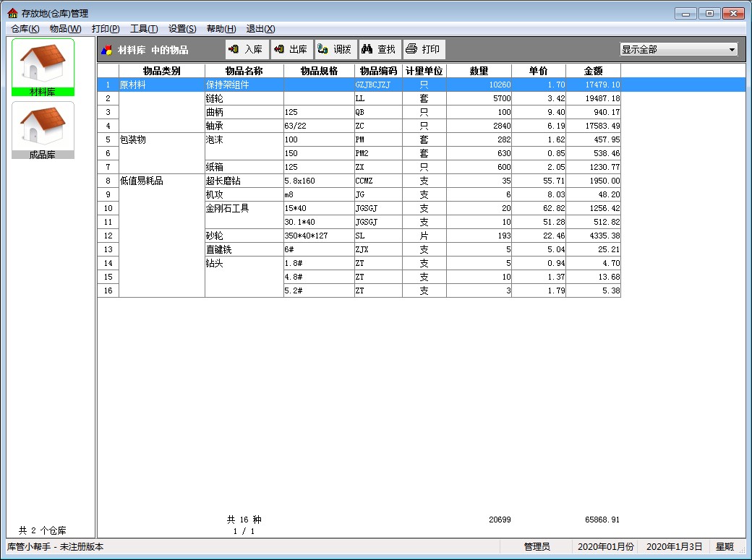The height and width of the screenshot is (560, 752).
Task: Select the 包装物 category cell
Action: pos(161,139)
